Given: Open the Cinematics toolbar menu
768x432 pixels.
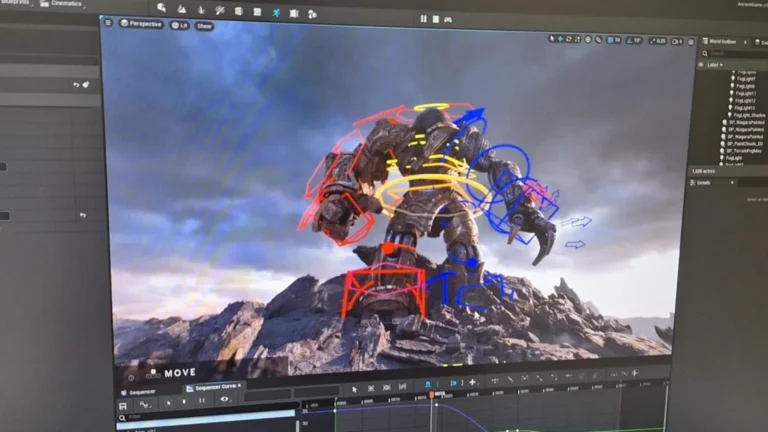Looking at the screenshot, I should pos(63,4).
